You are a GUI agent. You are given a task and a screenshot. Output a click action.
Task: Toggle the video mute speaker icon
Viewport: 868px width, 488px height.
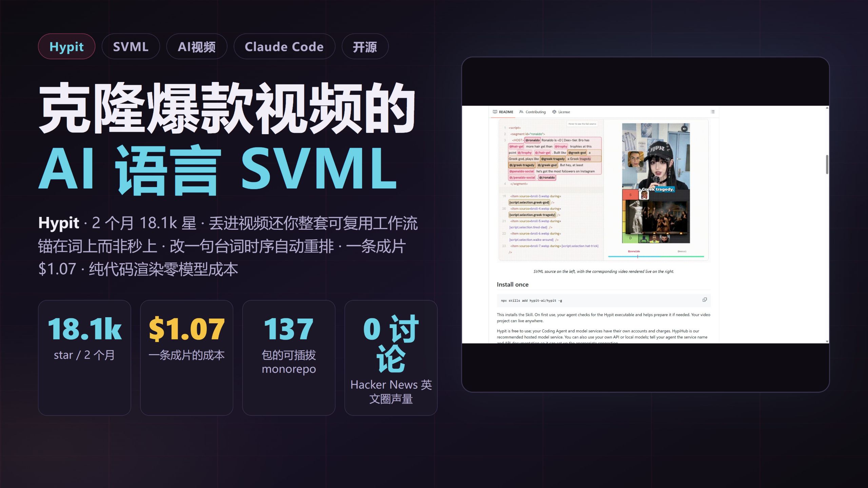pos(684,129)
